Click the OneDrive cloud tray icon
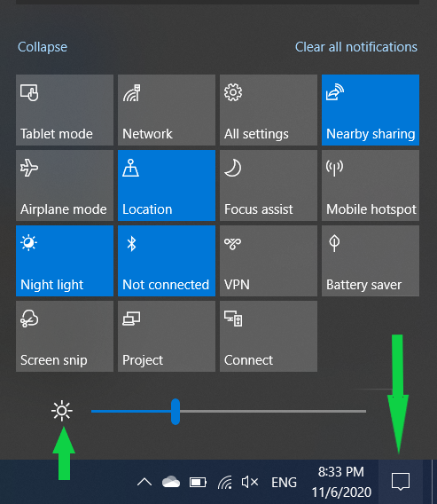437x504 pixels. click(x=171, y=482)
